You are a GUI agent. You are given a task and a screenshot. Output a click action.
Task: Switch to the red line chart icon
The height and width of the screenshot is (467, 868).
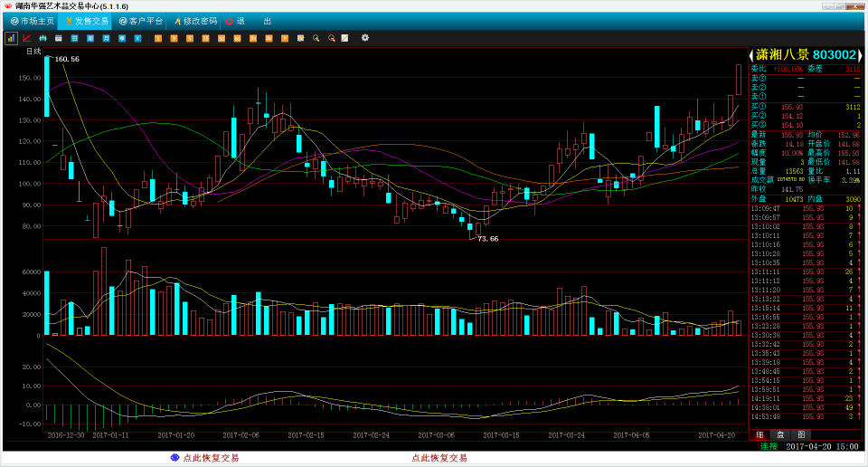pyautogui.click(x=27, y=38)
